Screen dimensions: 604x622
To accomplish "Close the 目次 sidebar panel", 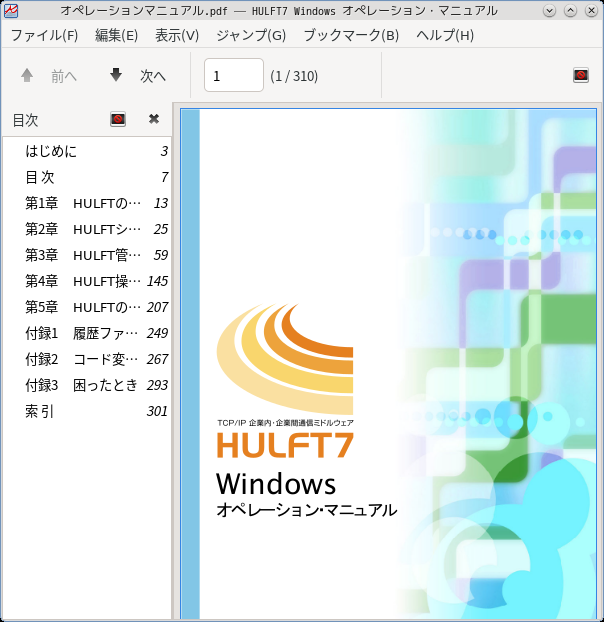I will pyautogui.click(x=153, y=119).
